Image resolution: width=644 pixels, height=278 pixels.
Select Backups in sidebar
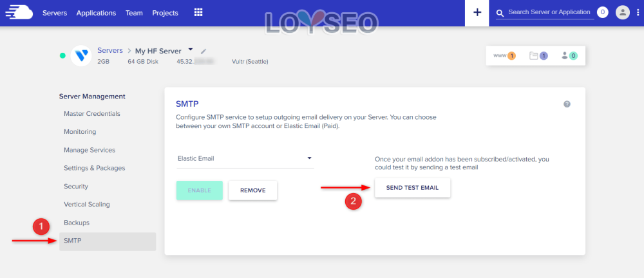(77, 223)
